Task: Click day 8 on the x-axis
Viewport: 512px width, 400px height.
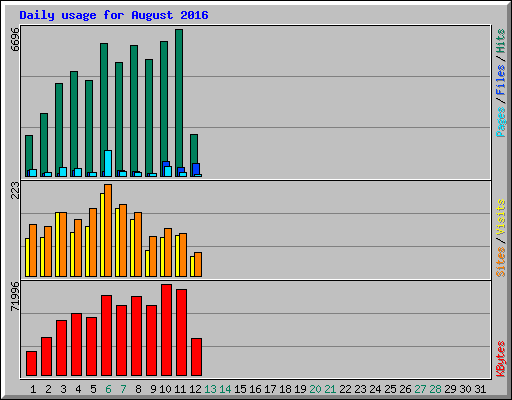Action: point(138,389)
